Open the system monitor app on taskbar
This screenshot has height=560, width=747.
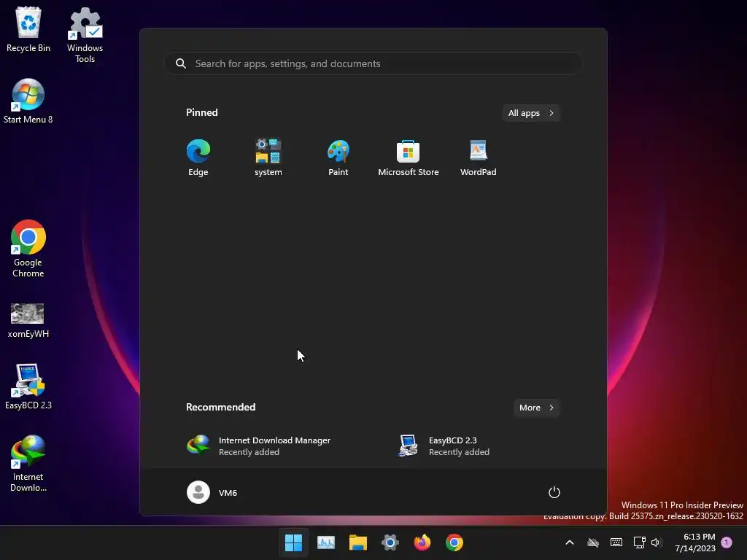click(326, 542)
